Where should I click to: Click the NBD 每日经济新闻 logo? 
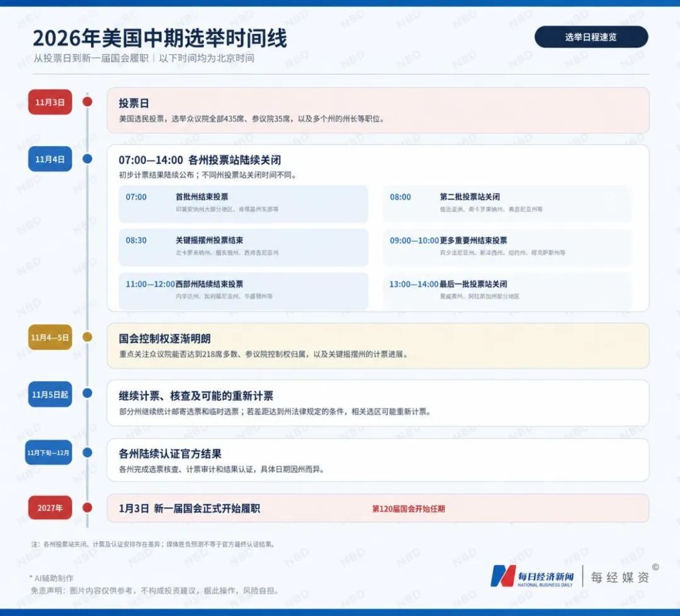point(531,576)
